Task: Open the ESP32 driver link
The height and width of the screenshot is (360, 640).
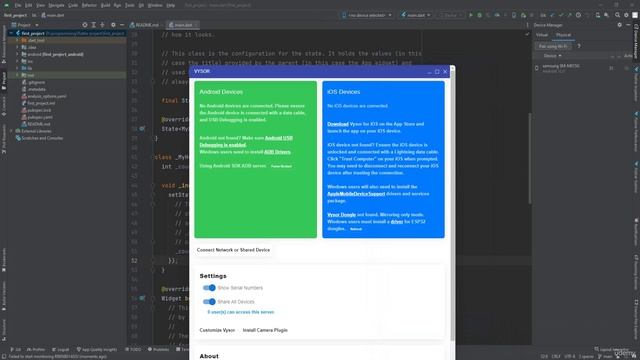Action: (397, 222)
